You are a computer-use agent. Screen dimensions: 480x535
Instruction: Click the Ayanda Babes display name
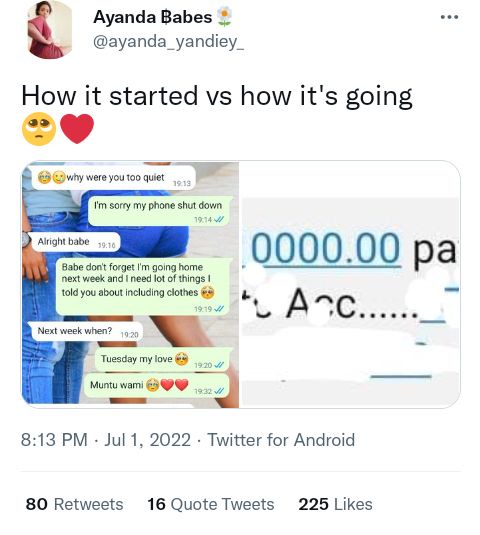coord(152,17)
